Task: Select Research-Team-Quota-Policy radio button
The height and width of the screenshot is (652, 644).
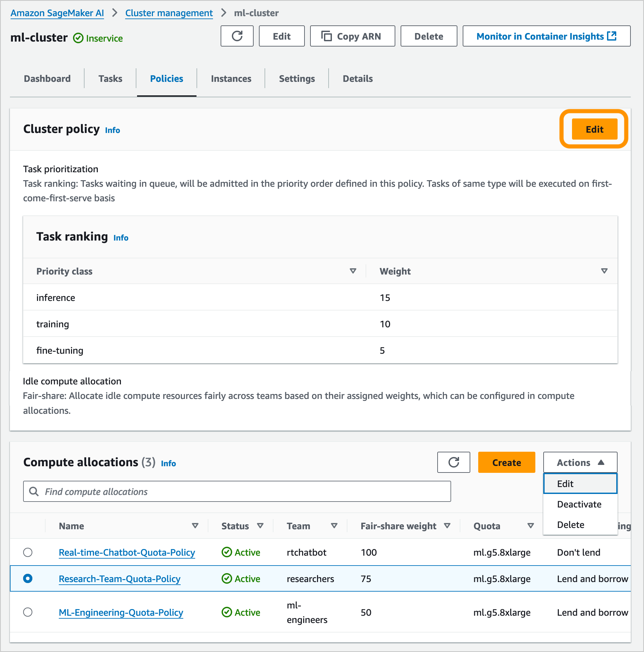Action: pyautogui.click(x=28, y=579)
